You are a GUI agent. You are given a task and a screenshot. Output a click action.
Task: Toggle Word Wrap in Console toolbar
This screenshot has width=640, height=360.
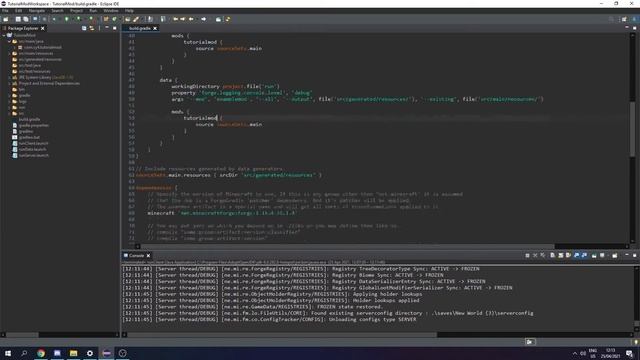(568, 256)
